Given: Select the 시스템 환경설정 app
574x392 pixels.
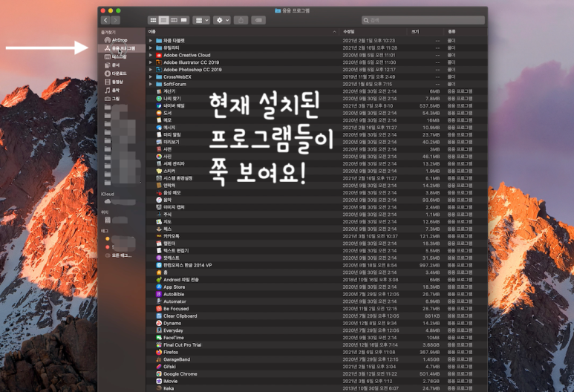Looking at the screenshot, I should point(175,178).
